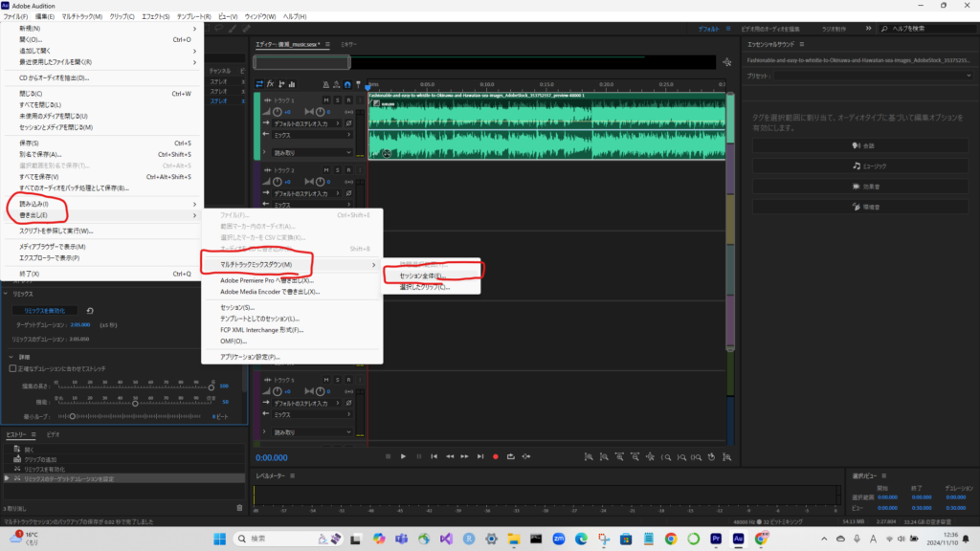
Task: Click the trash icon in History panel
Action: (x=239, y=507)
